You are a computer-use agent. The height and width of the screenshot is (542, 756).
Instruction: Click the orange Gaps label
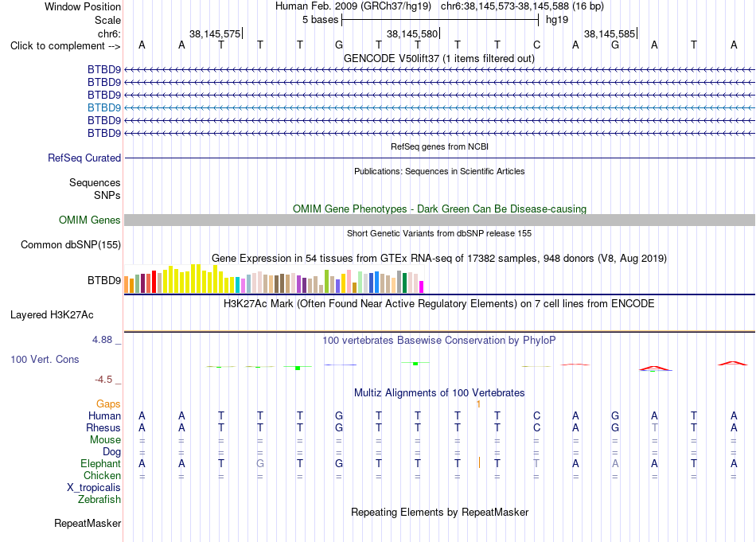pyautogui.click(x=108, y=404)
